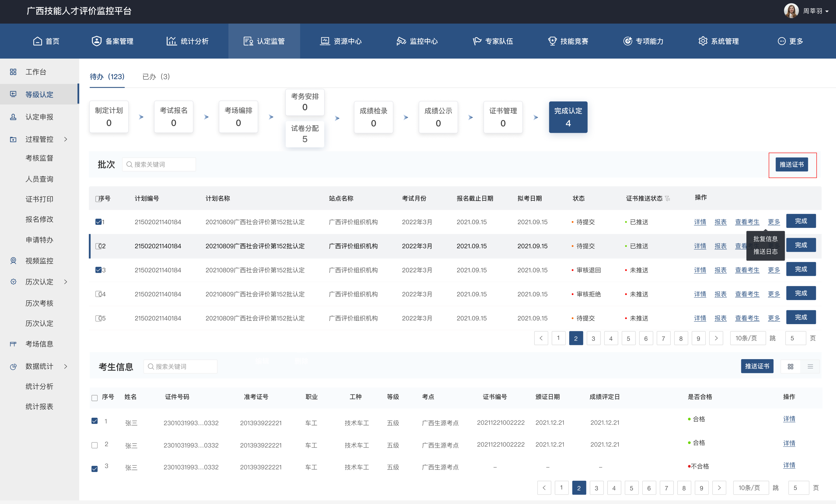Click the 考场信息 desk icon
This screenshot has height=504, width=836.
tap(13, 344)
